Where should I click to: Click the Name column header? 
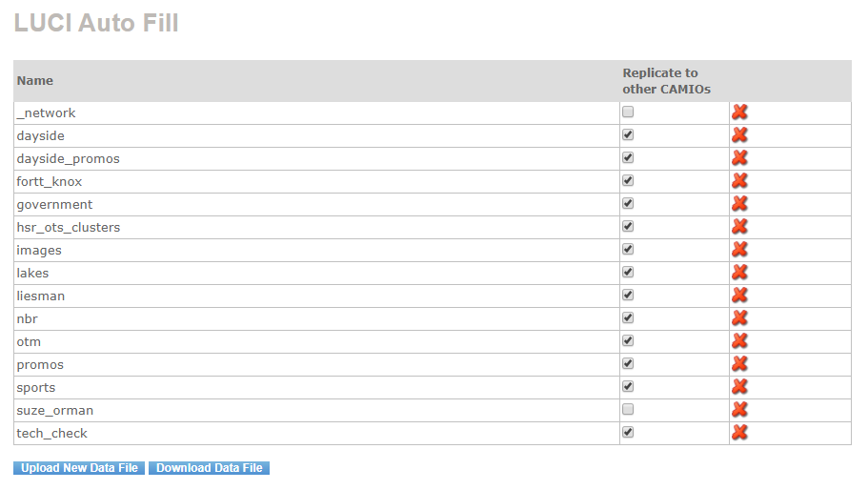(x=35, y=81)
